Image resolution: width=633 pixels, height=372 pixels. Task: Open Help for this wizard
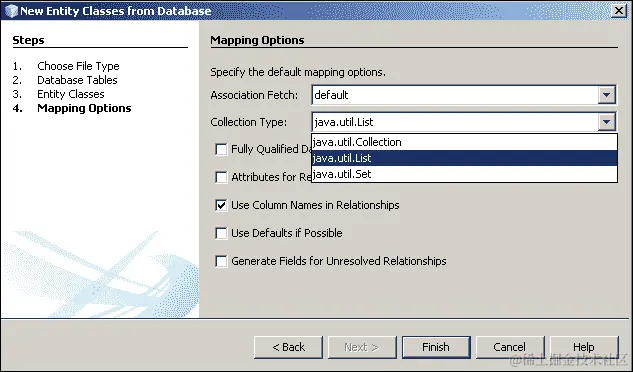click(584, 347)
